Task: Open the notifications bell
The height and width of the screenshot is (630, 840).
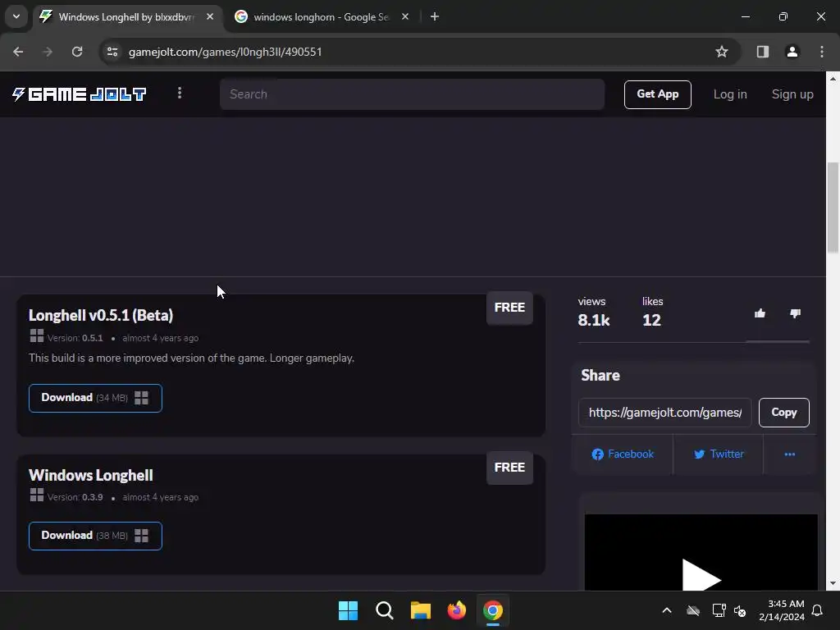Action: (818, 610)
